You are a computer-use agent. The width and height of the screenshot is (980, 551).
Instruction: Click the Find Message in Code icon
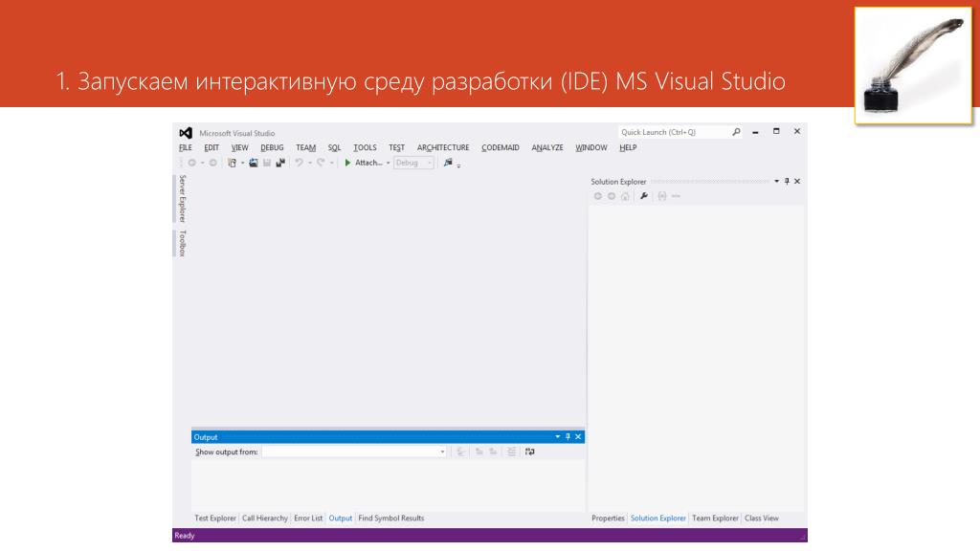tap(460, 452)
